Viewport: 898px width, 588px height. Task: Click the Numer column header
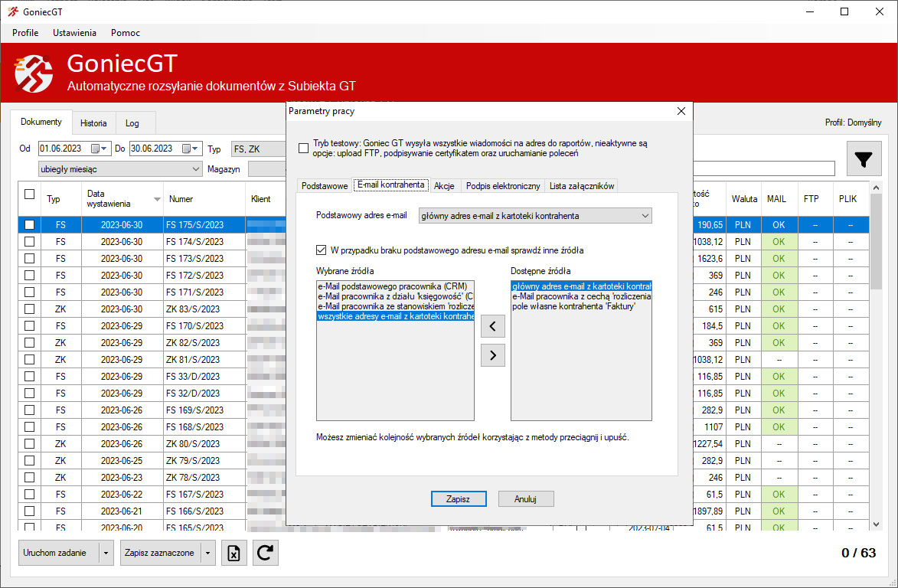(204, 199)
